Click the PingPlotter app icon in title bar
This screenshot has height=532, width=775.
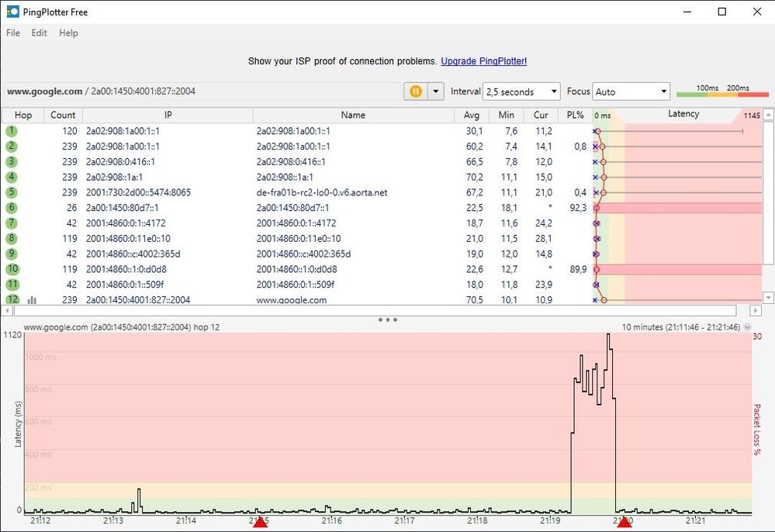[x=12, y=12]
